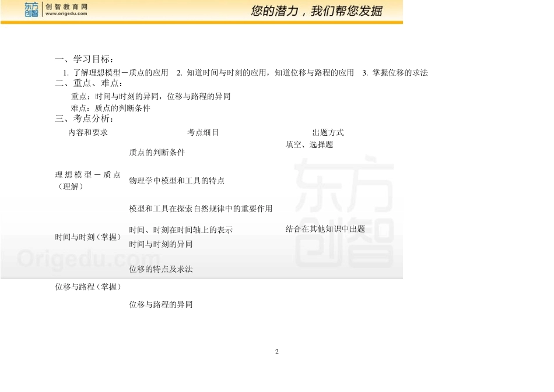Click cell 结合在其他知识中出题
This screenshot has width=554, height=392.
325,229
